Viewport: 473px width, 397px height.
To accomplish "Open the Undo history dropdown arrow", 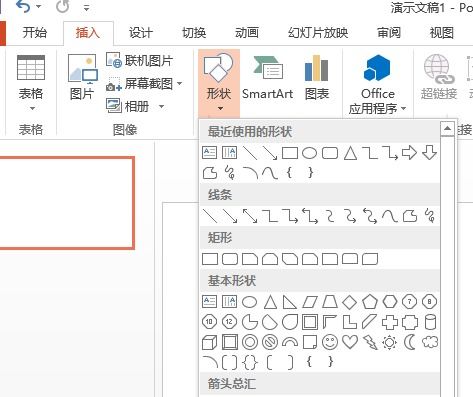I will click(x=39, y=7).
